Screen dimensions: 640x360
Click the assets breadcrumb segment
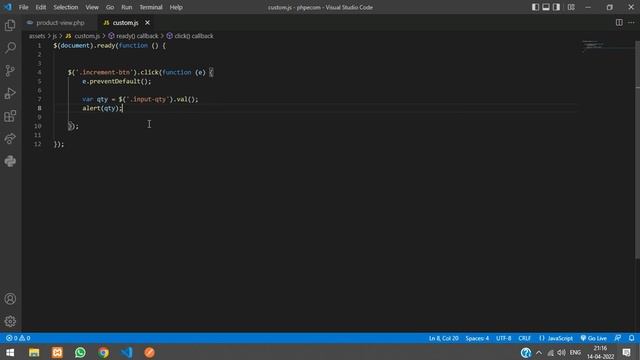coord(37,36)
